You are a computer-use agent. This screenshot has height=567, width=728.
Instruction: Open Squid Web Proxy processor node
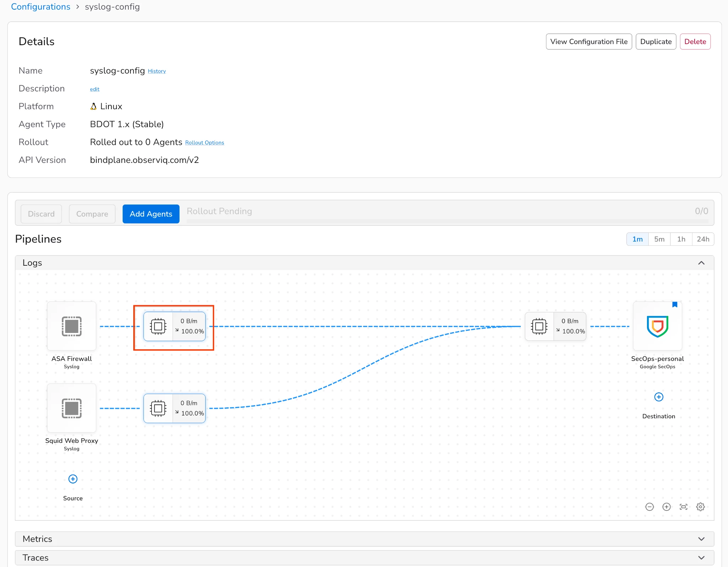pyautogui.click(x=174, y=408)
